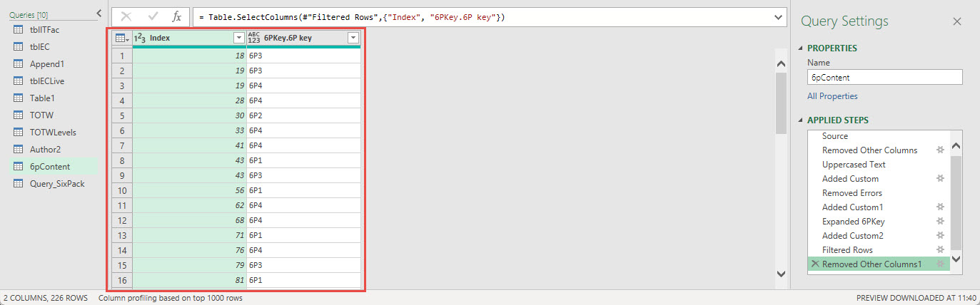Open the Index column filter dropdown

tap(239, 38)
